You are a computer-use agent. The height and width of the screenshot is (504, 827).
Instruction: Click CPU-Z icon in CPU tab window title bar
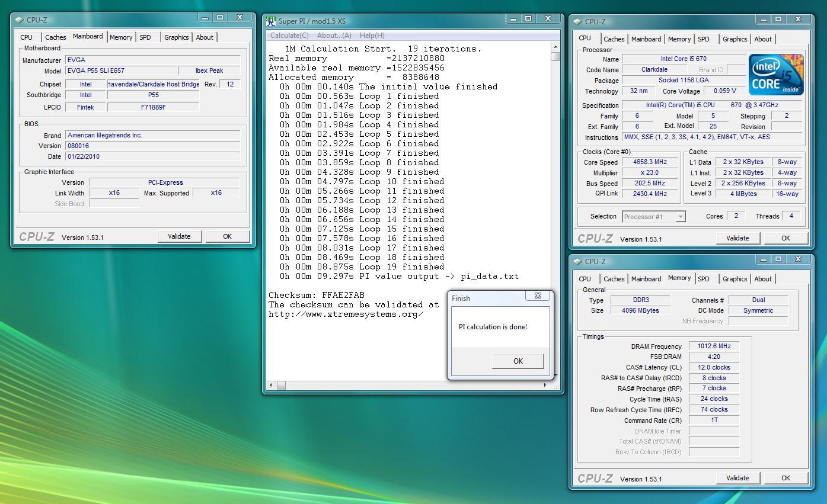click(x=577, y=22)
